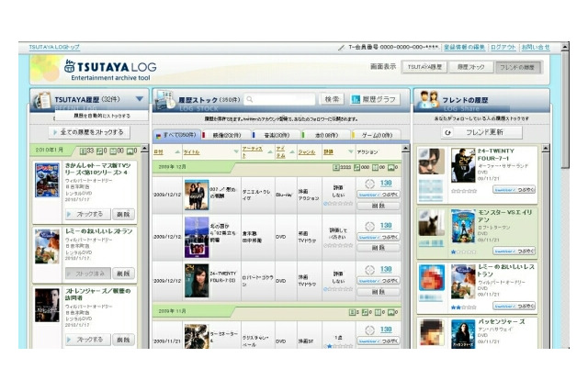Select the 音楽 tab

click(x=275, y=135)
